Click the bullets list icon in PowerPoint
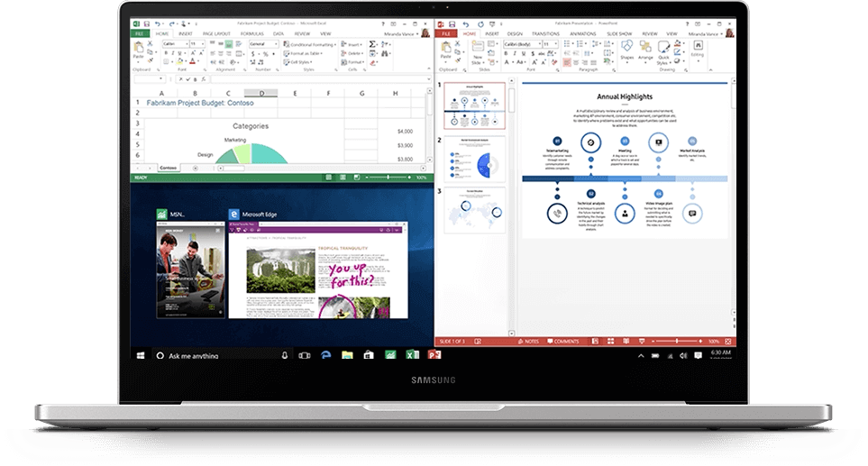The image size is (868, 466). (x=567, y=44)
